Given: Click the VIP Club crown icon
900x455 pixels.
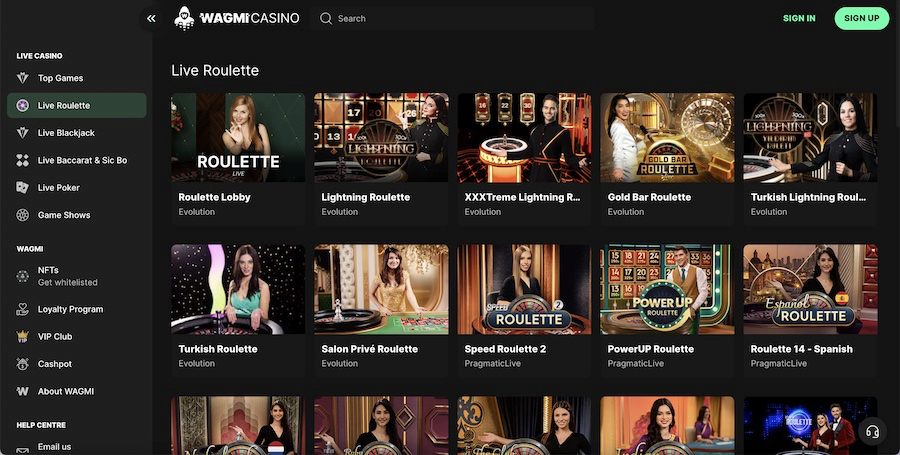Looking at the screenshot, I should pyautogui.click(x=22, y=337).
